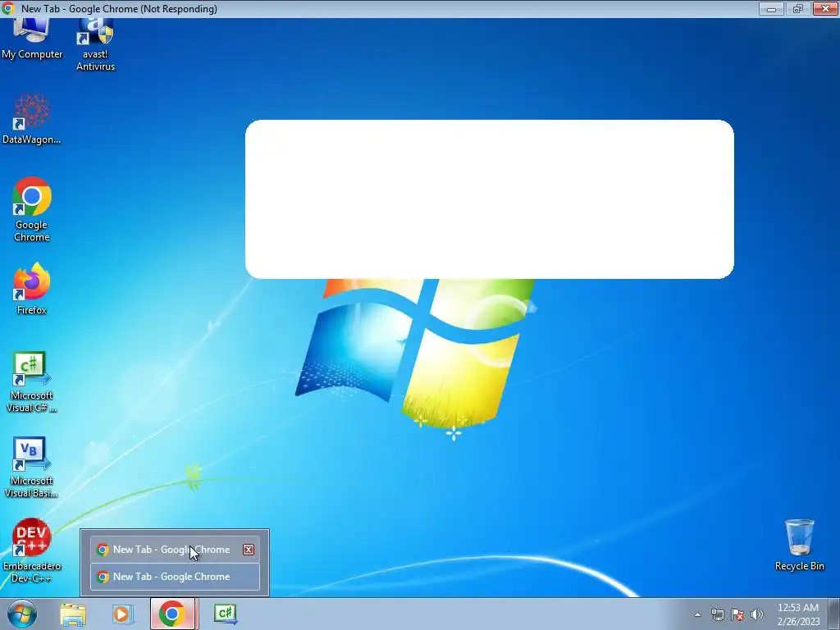The width and height of the screenshot is (840, 630).
Task: Open Windows Media Player from taskbar
Action: (121, 614)
